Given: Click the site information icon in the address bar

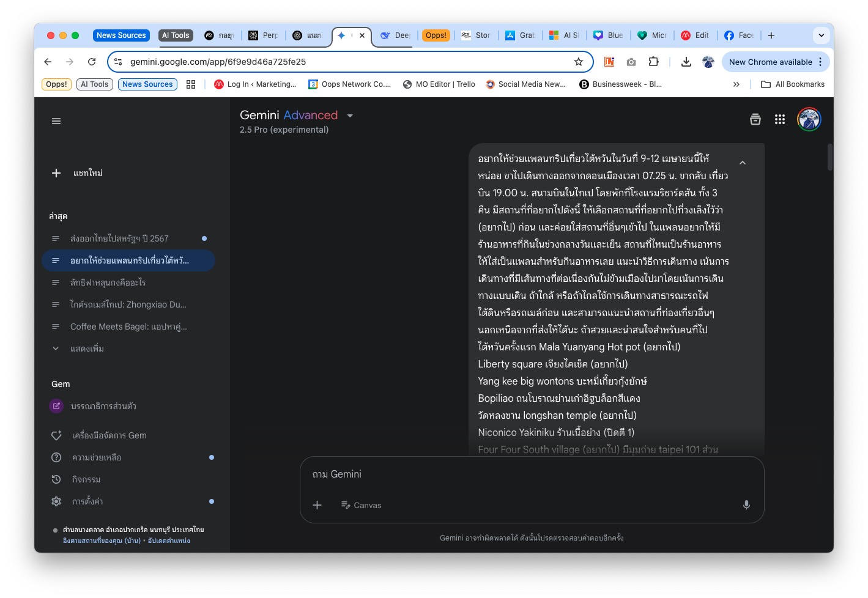Looking at the screenshot, I should click(119, 62).
